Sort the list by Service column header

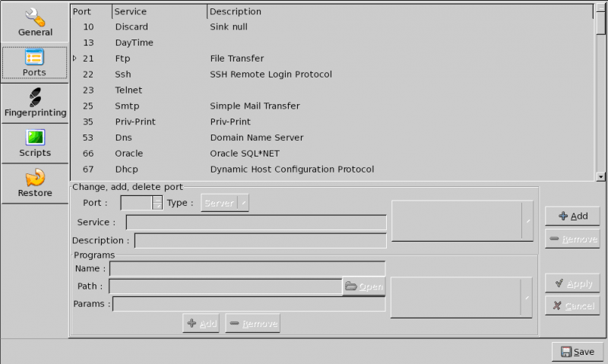pyautogui.click(x=159, y=11)
